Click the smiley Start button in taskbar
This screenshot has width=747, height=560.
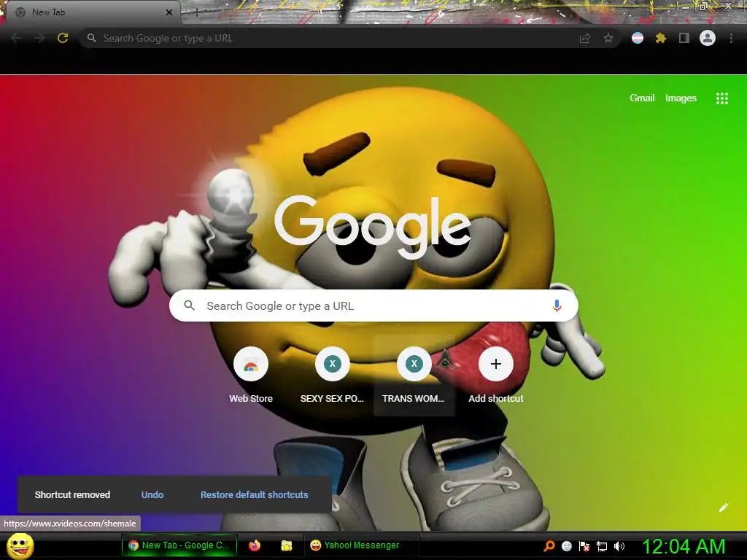(x=20, y=545)
